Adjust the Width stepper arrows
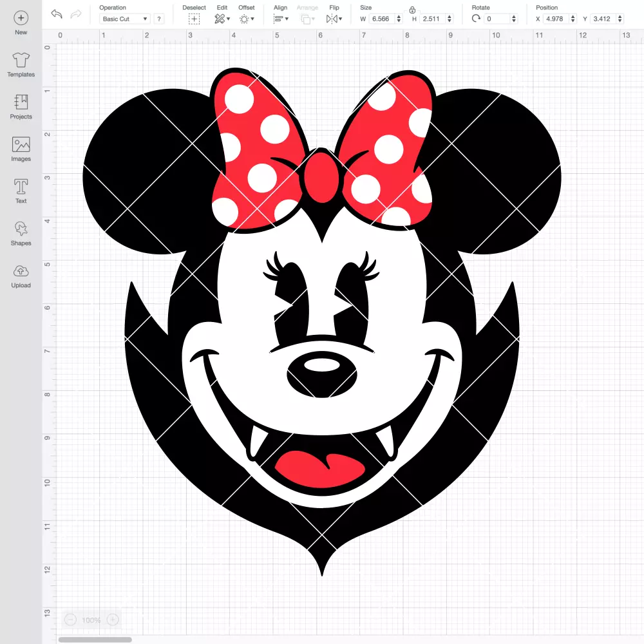644x644 pixels. click(x=399, y=19)
